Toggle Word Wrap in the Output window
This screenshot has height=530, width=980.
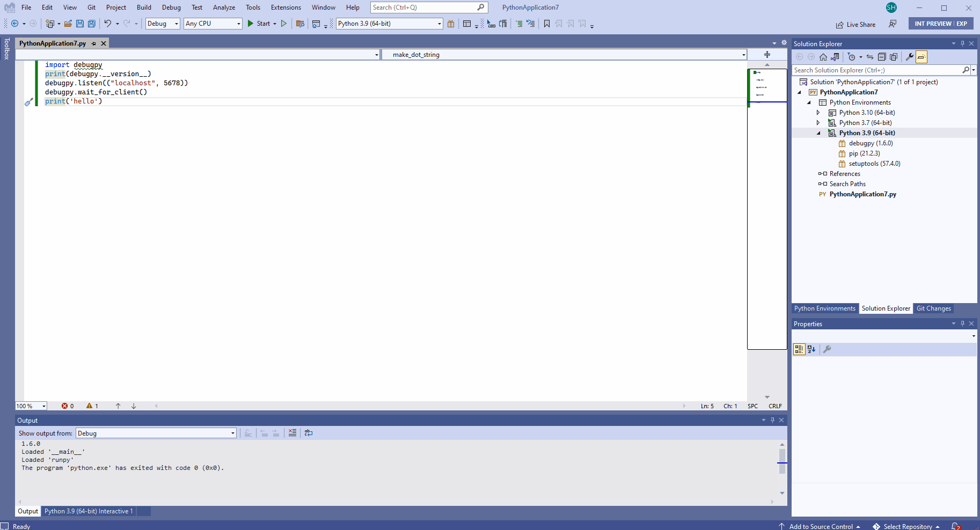click(x=308, y=433)
